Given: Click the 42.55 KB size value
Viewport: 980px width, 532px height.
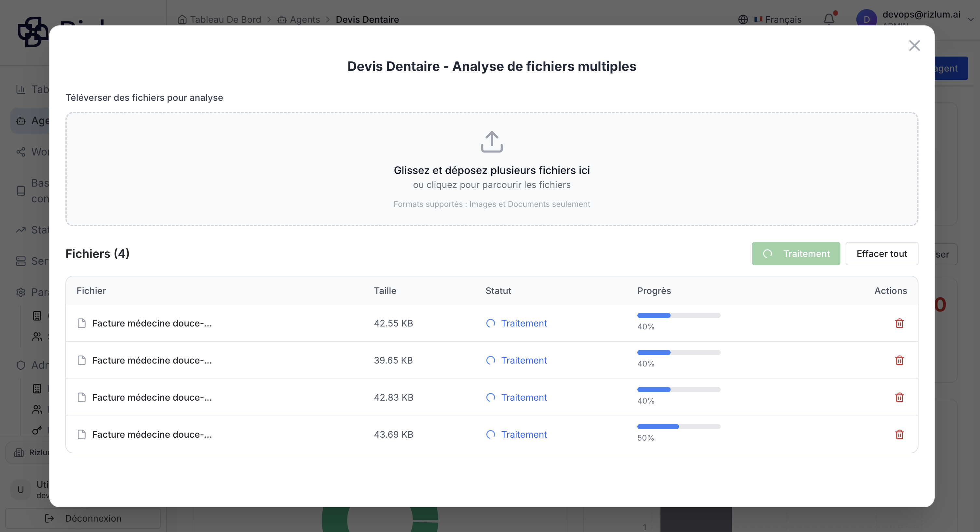Looking at the screenshot, I should (x=393, y=323).
